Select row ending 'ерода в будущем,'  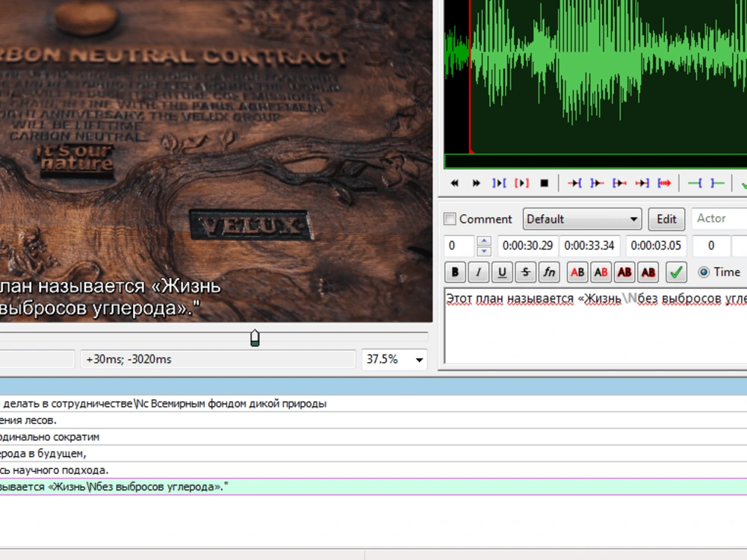pos(373,454)
